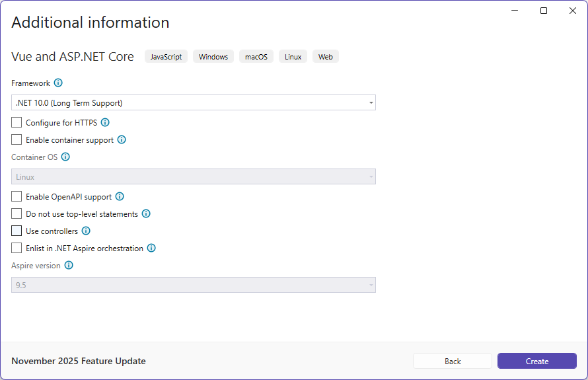Enable the Configure for HTTPS checkbox

click(17, 122)
